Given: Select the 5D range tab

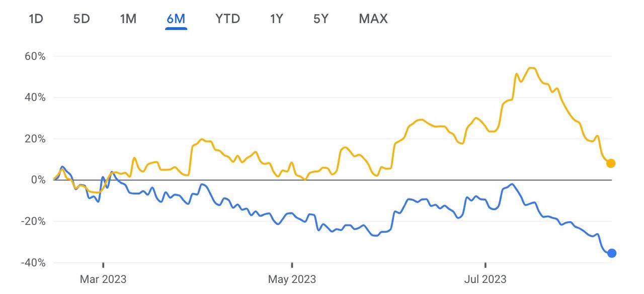Looking at the screenshot, I should click(x=81, y=19).
